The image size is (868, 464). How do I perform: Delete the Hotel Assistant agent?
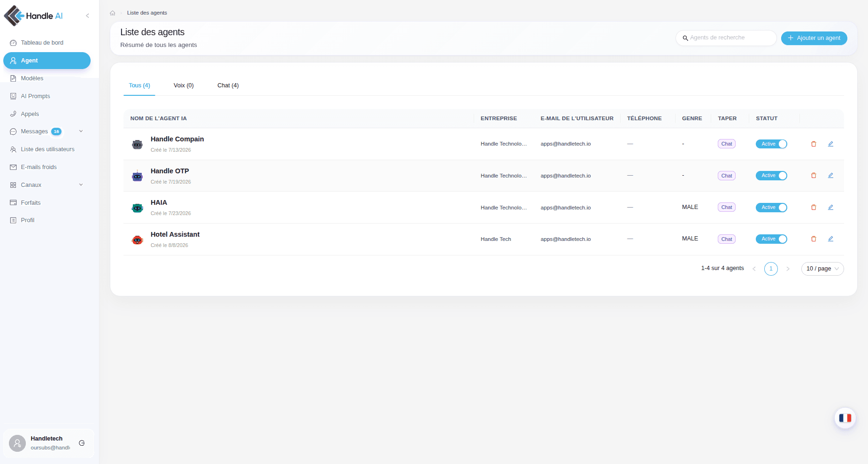[x=814, y=239]
